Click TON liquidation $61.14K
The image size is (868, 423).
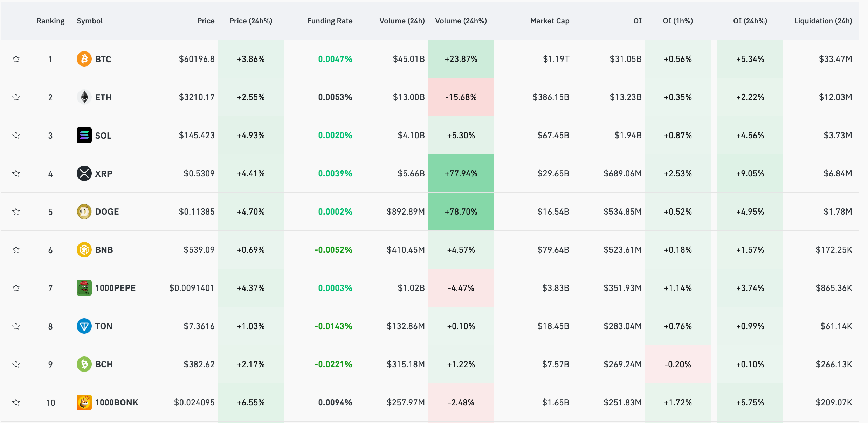point(836,326)
